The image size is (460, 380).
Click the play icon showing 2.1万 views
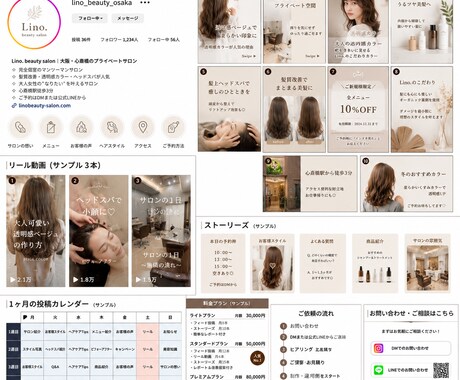pyautogui.click(x=12, y=280)
